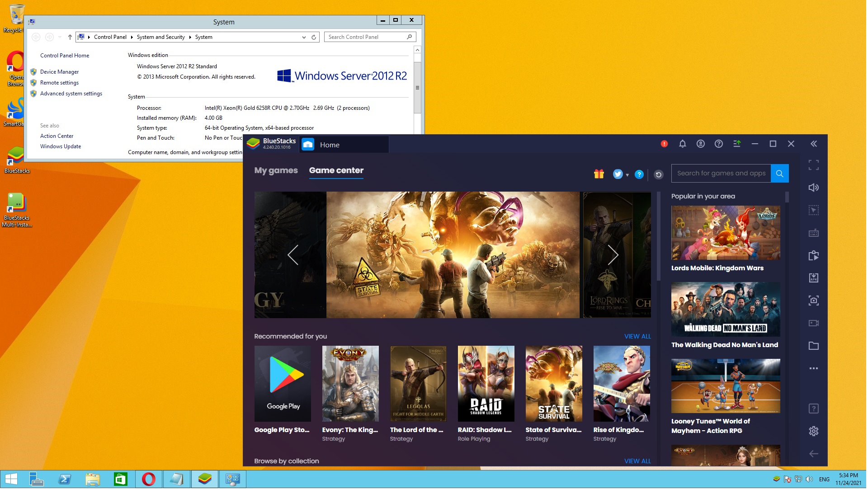Screen dimensions: 868x489
Task: Take a screenshot using the sidebar camera icon
Action: tap(814, 301)
